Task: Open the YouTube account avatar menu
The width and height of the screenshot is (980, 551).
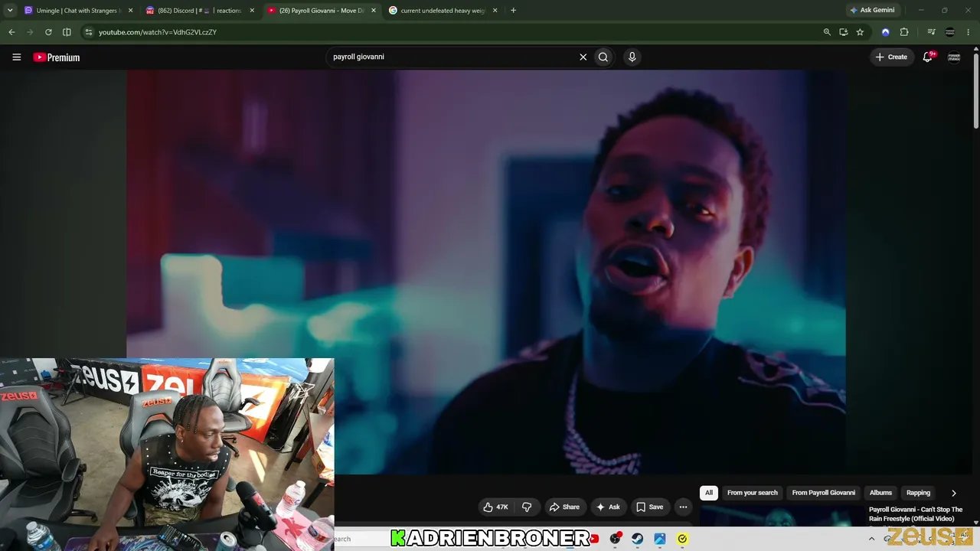Action: click(x=954, y=57)
